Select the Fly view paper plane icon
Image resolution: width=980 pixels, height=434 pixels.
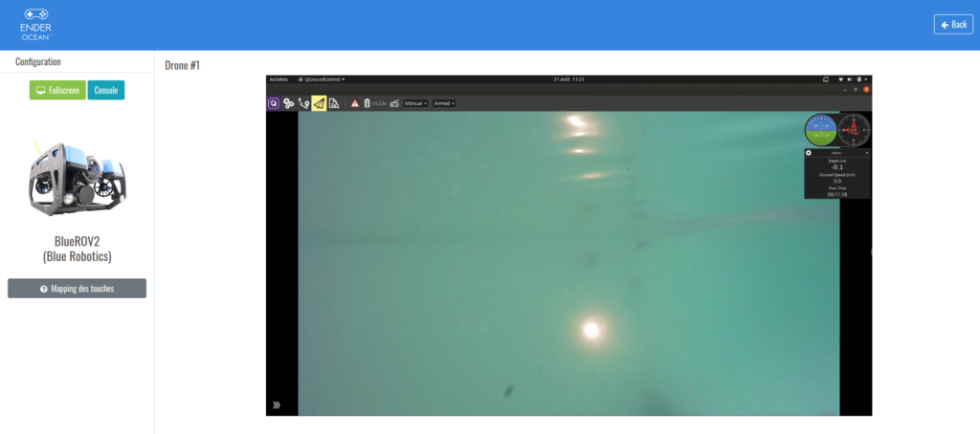coord(319,103)
